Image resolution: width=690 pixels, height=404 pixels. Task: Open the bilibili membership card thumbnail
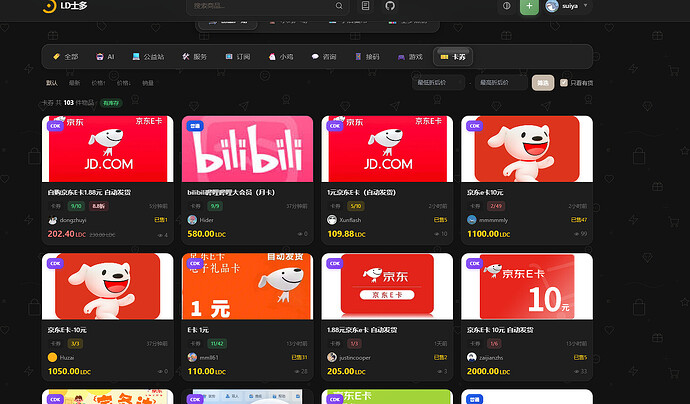click(247, 149)
